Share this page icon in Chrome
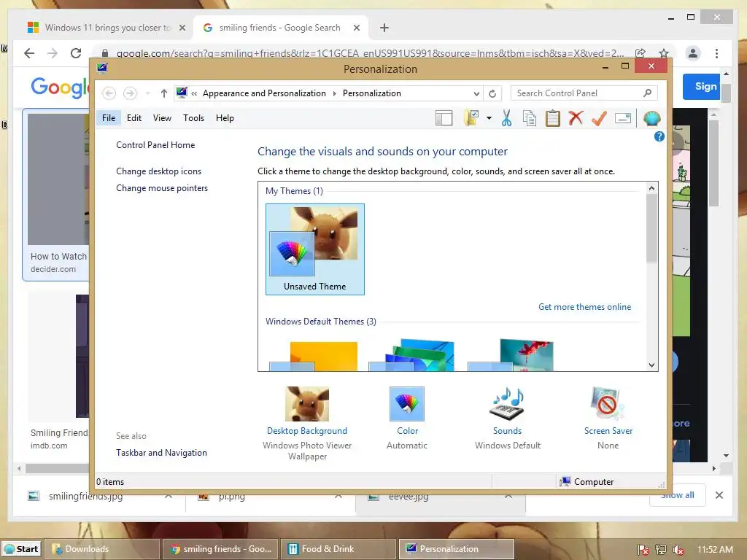This screenshot has width=747, height=560. 640,52
